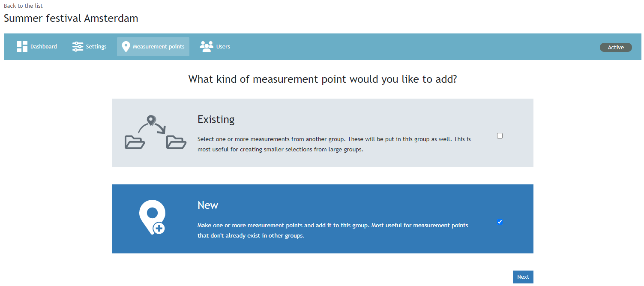Go to the Users tab label
The height and width of the screenshot is (286, 644).
pos(223,47)
